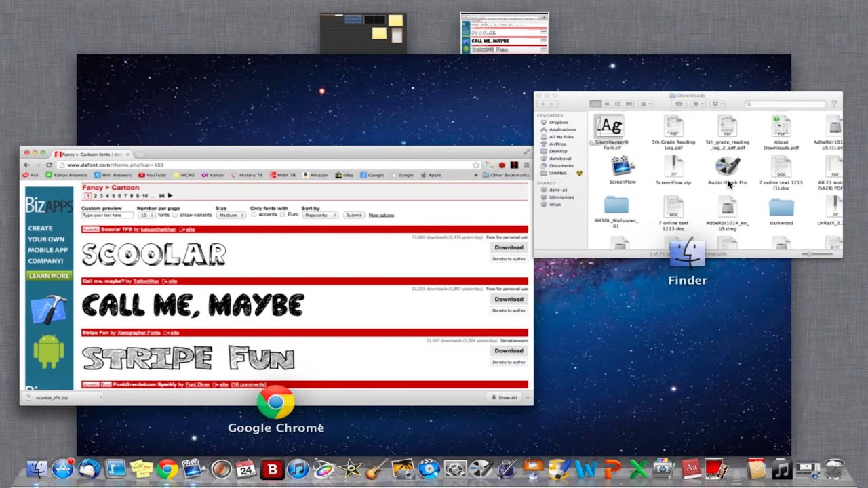Open download menu arrow for scoolar_tfb.zip
Image resolution: width=868 pixels, height=488 pixels.
(x=100, y=397)
